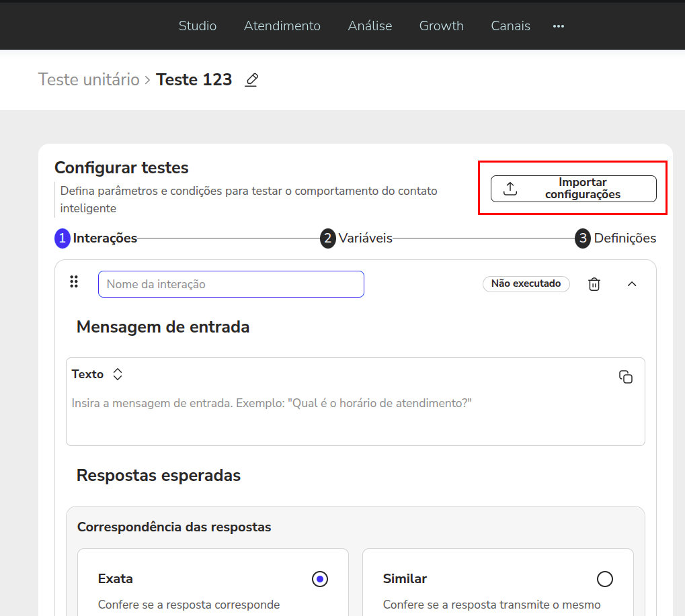
Task: Click the six-dot drag handle icon
Action: [x=75, y=282]
